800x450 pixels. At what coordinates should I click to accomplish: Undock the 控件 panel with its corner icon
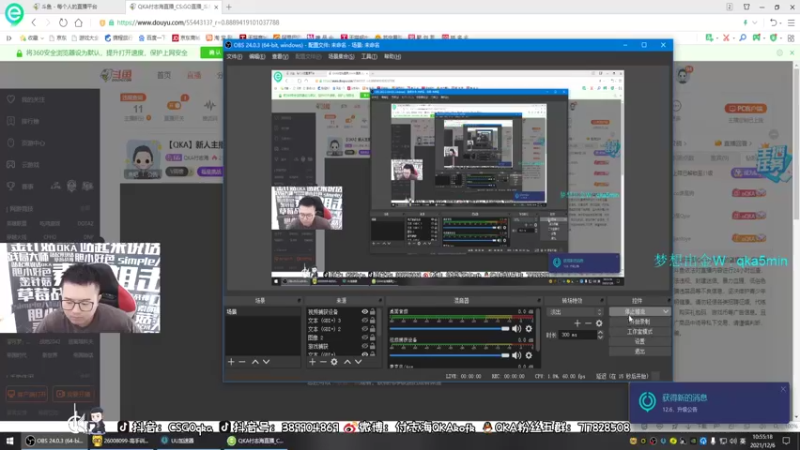tap(668, 301)
